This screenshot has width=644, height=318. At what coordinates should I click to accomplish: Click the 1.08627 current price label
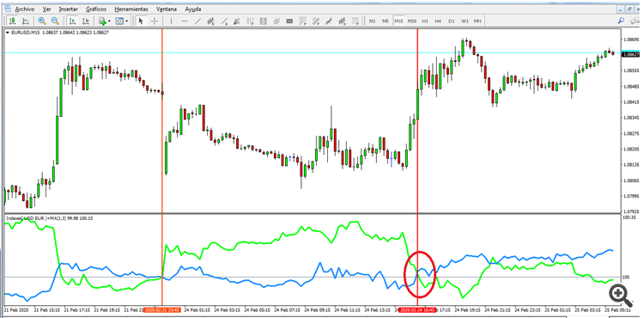coord(631,54)
